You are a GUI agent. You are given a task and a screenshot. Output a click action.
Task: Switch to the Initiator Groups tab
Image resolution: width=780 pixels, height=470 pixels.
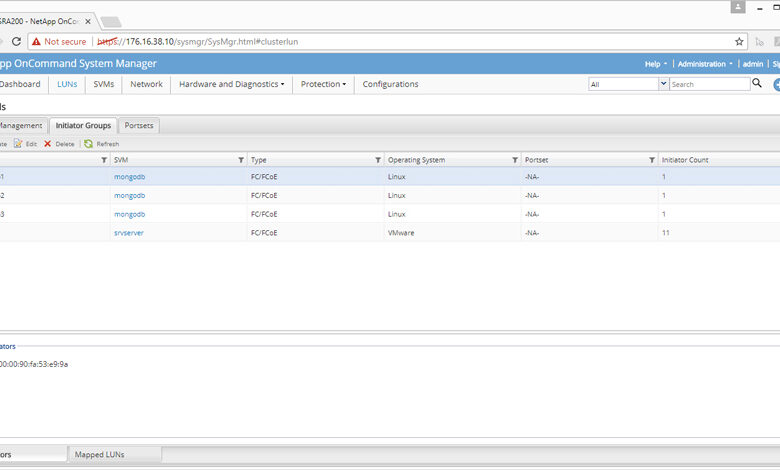point(83,125)
